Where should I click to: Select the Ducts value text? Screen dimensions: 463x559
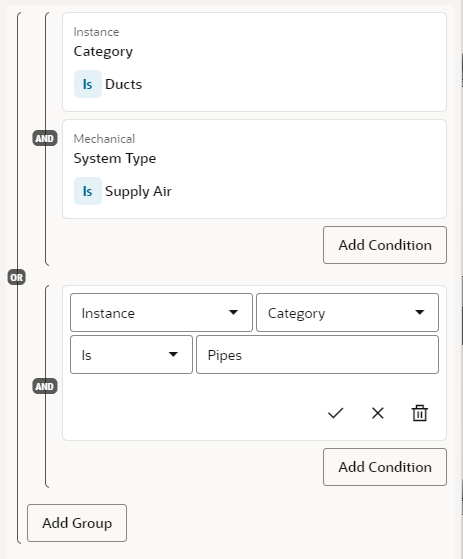point(123,84)
